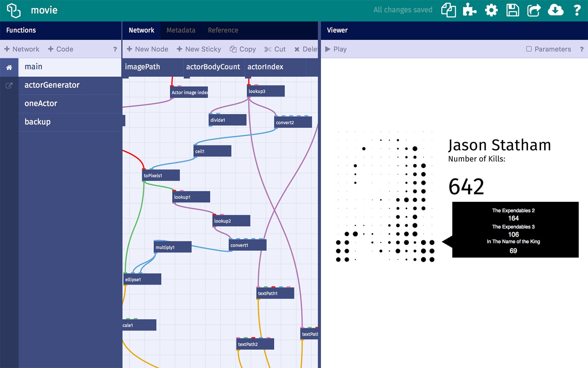Click the duplicate project icon in header
The image size is (588, 368).
tap(448, 10)
